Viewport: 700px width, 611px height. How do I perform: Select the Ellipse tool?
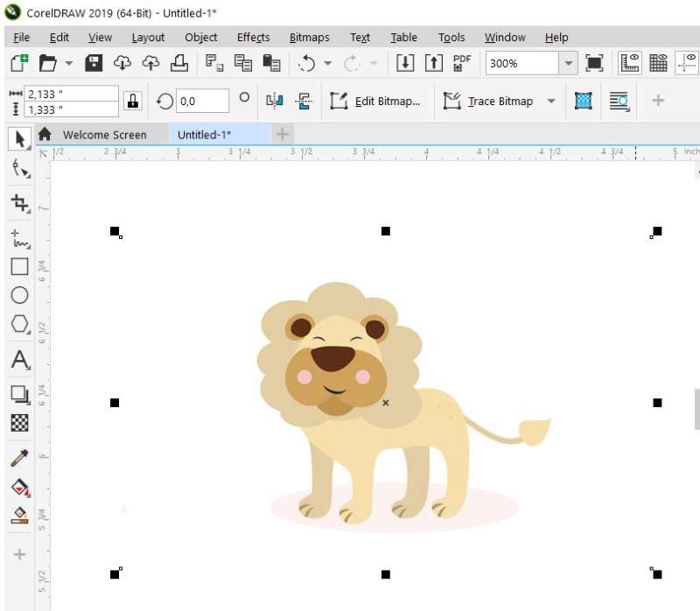19,295
